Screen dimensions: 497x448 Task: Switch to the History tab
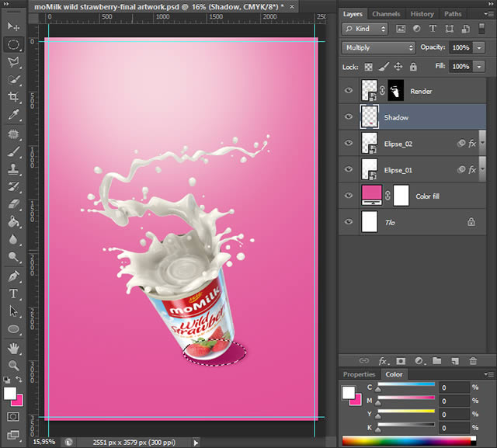point(422,14)
